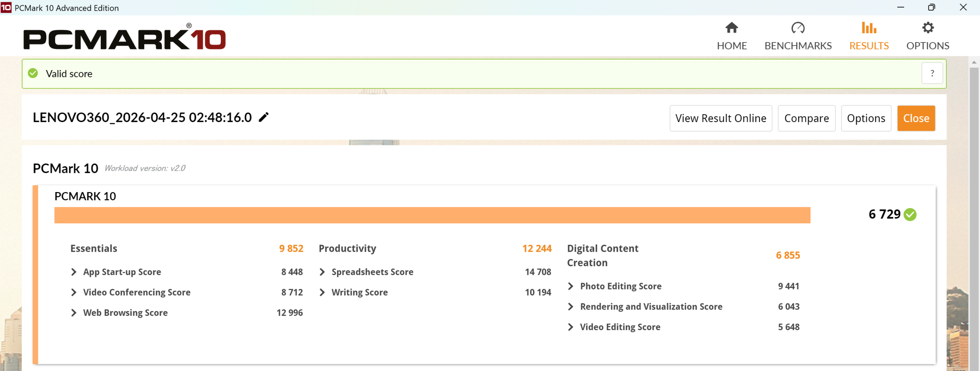Image resolution: width=980 pixels, height=371 pixels.
Task: Click the Valid score message text
Action: point(69,73)
